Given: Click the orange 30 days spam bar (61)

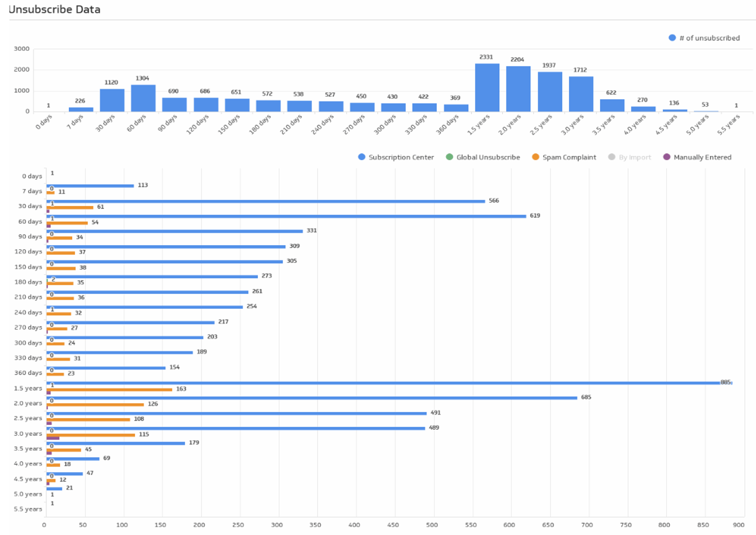Looking at the screenshot, I should [x=70, y=208].
